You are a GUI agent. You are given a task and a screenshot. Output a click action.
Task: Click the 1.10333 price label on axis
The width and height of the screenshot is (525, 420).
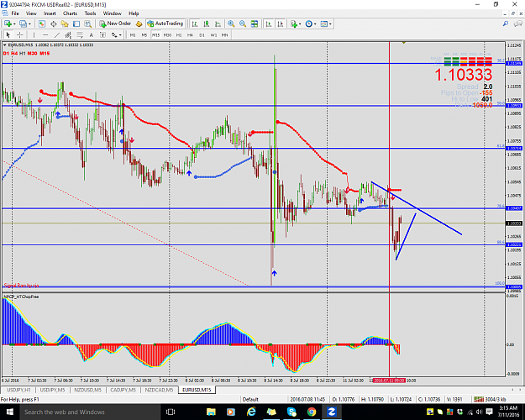pos(514,223)
